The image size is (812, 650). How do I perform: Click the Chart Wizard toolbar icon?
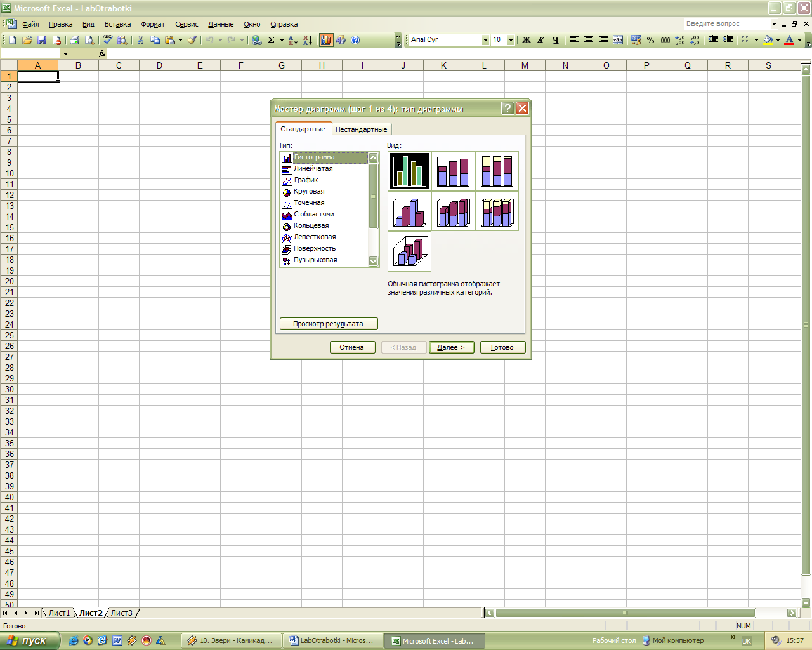(326, 40)
